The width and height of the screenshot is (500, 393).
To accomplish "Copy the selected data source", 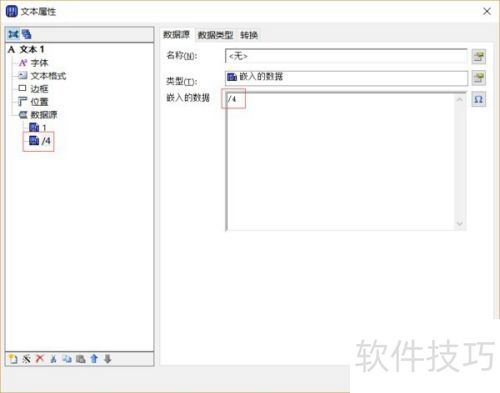I will (x=67, y=359).
